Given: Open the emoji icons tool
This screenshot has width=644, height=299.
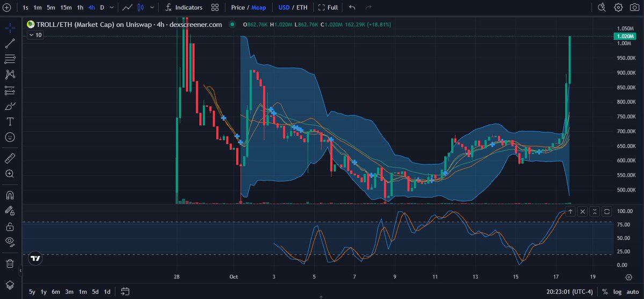Looking at the screenshot, I should [10, 137].
